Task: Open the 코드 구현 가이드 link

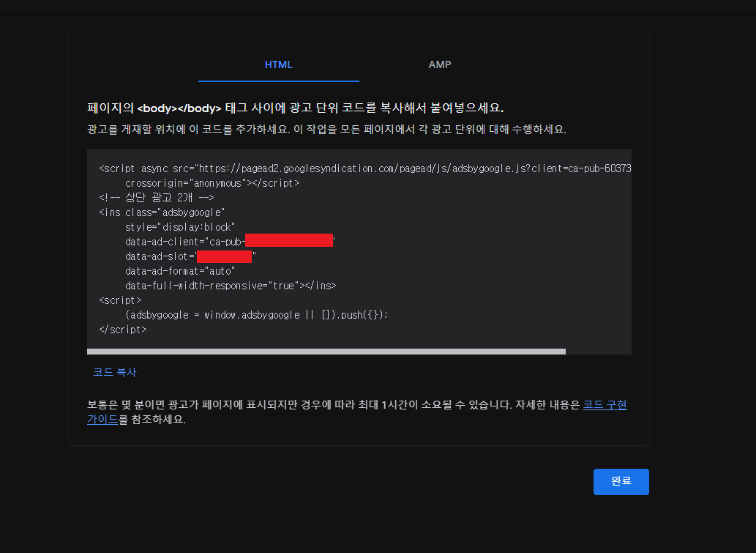Action: point(605,404)
